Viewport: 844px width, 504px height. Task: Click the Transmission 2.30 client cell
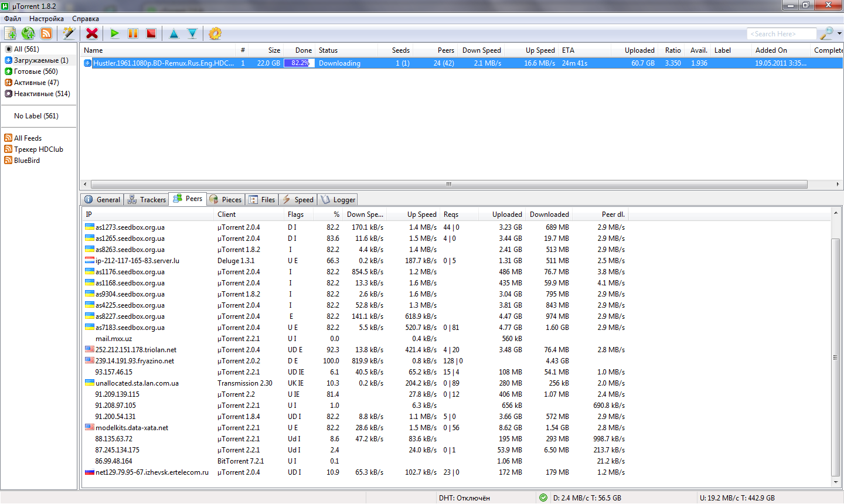tap(245, 383)
